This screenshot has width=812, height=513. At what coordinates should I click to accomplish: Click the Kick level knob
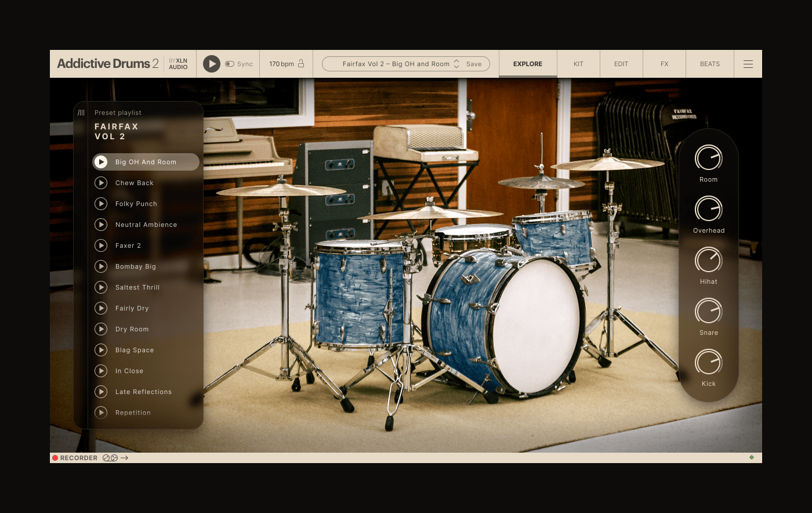(x=708, y=362)
